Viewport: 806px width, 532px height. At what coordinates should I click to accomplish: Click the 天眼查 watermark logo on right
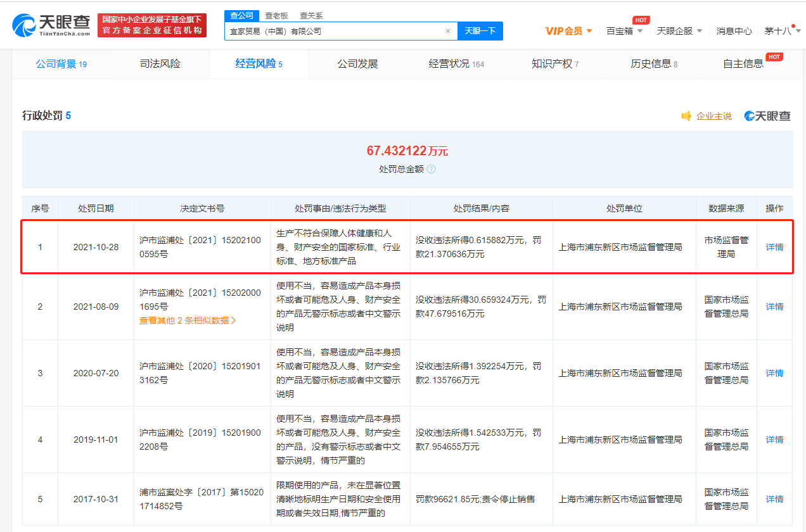coord(767,116)
